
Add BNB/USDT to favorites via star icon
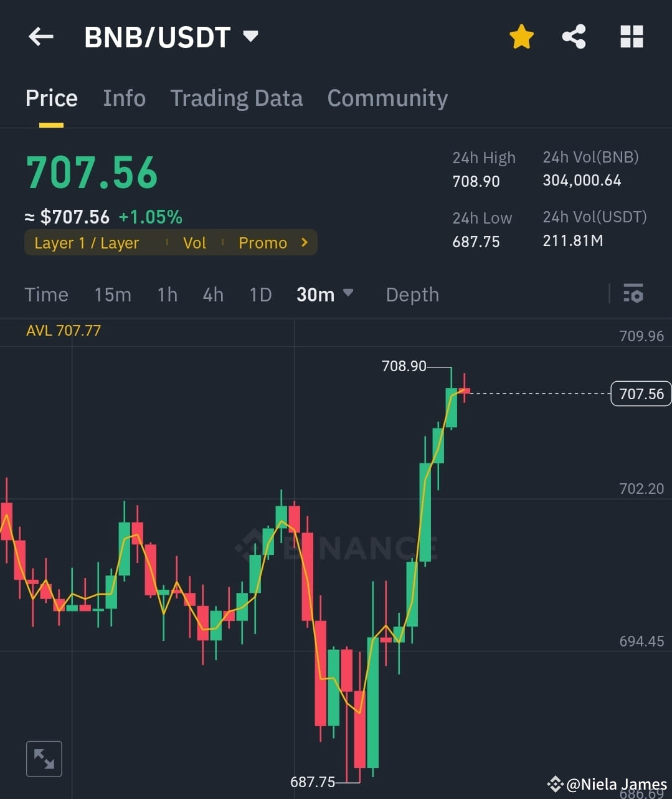(521, 36)
